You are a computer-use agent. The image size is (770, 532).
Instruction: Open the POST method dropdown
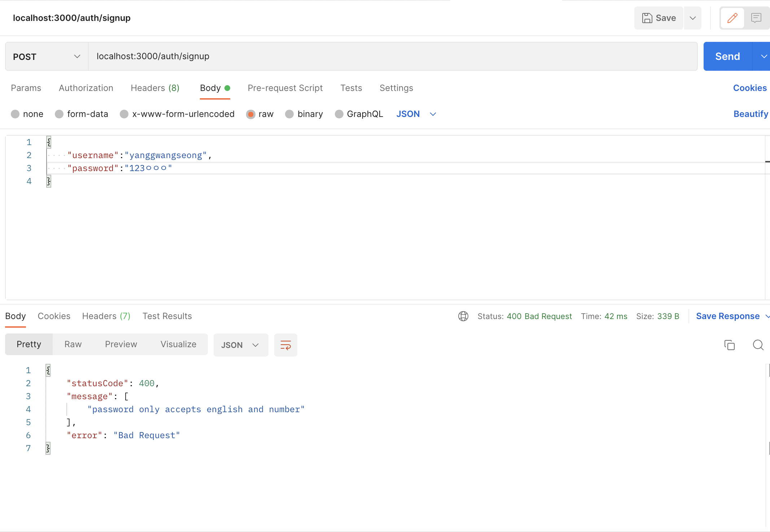tap(47, 57)
